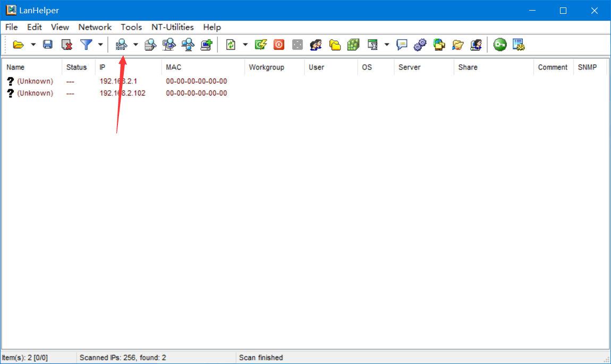Send message with speech bubble icon
This screenshot has height=364, width=611.
pos(402,45)
